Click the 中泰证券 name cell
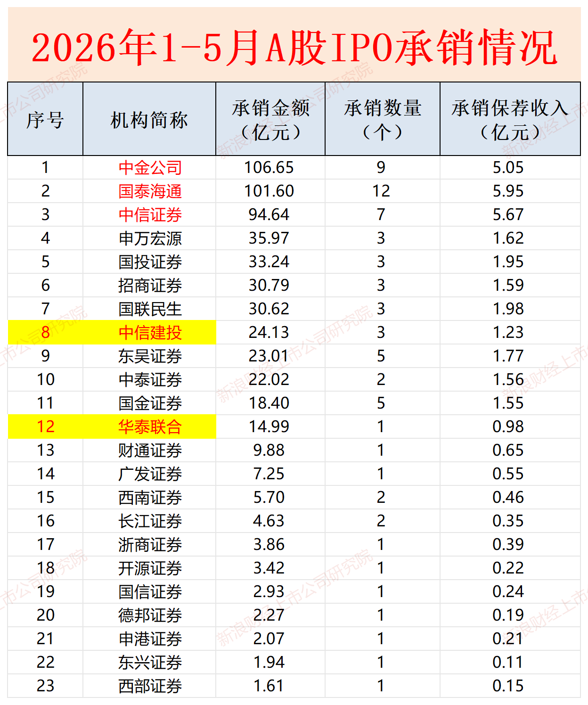Screen dimensions: 588x705 pyautogui.click(x=149, y=380)
